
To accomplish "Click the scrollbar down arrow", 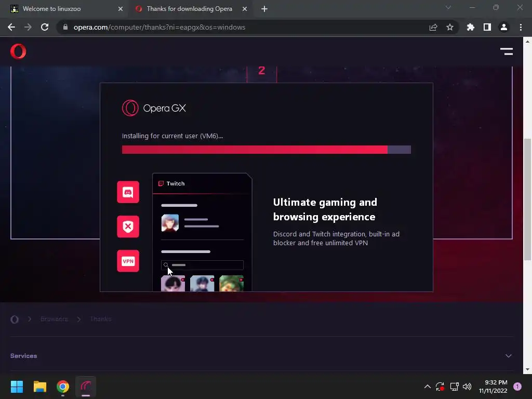I will click(527, 369).
